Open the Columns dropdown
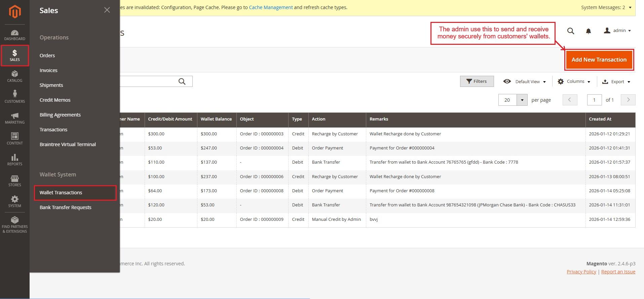Viewport: 644px width, 299px height. tap(574, 81)
